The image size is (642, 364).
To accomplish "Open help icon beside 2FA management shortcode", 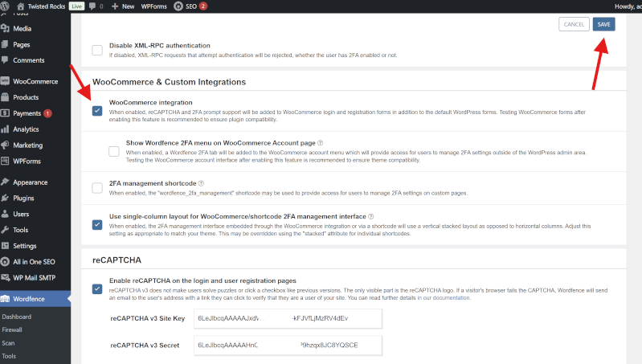I will (201, 183).
